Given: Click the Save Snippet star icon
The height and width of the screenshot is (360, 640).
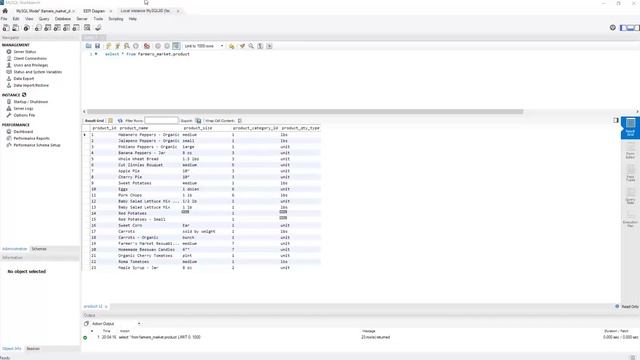Looking at the screenshot, I should [231, 46].
